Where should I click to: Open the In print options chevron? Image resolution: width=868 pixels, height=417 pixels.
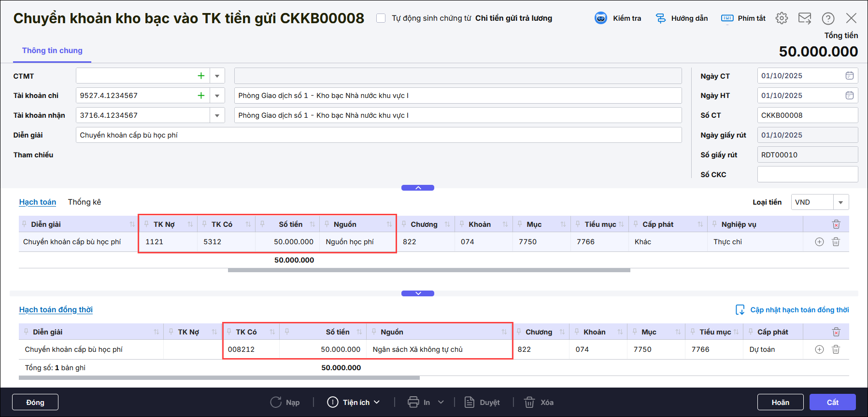pyautogui.click(x=441, y=402)
